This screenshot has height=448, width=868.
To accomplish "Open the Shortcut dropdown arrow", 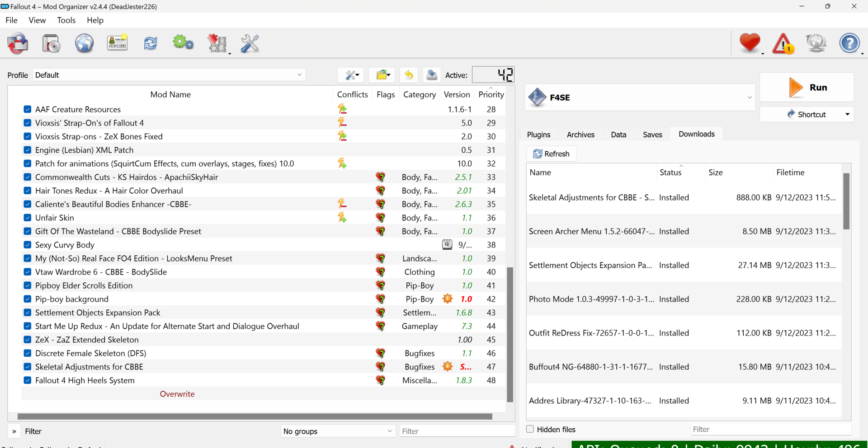I will coord(847,114).
